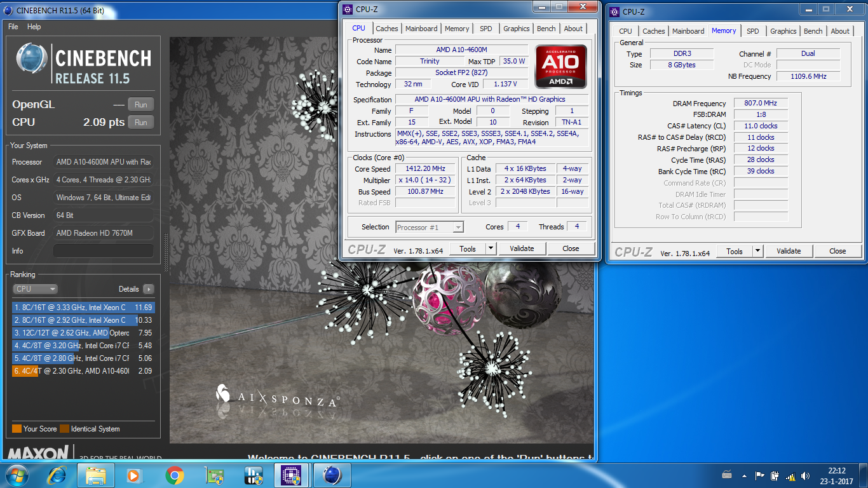868x488 pixels.
Task: Click the AMD A10 processor logo
Action: pos(561,66)
